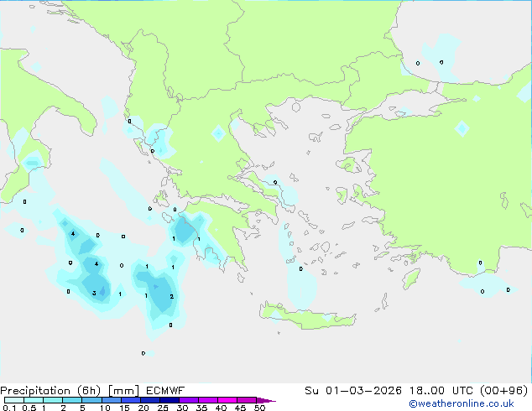The height and width of the screenshot is (411, 532).
Task: Pick the 15–20 mm blue legend swatch
Action: pos(131,400)
